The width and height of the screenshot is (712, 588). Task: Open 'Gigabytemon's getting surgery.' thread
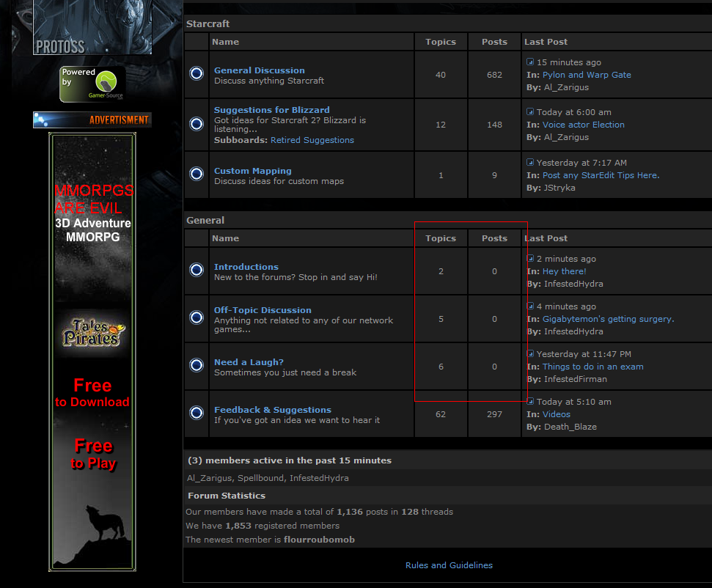pos(608,319)
